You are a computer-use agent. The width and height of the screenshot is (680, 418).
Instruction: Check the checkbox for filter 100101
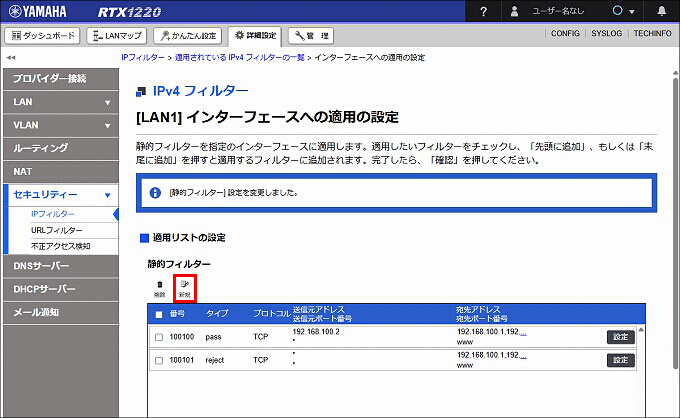[159, 361]
